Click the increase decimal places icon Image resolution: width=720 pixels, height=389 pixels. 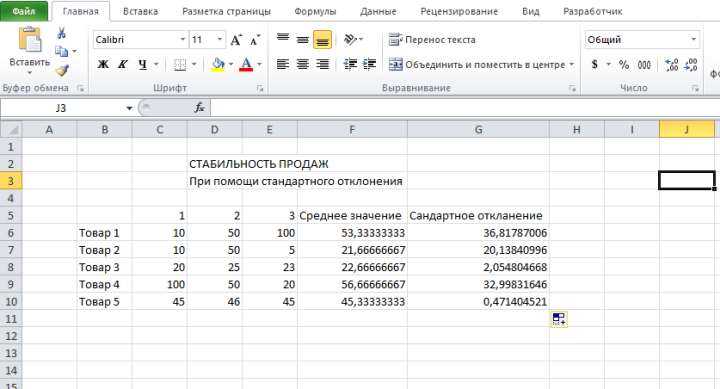[671, 64]
